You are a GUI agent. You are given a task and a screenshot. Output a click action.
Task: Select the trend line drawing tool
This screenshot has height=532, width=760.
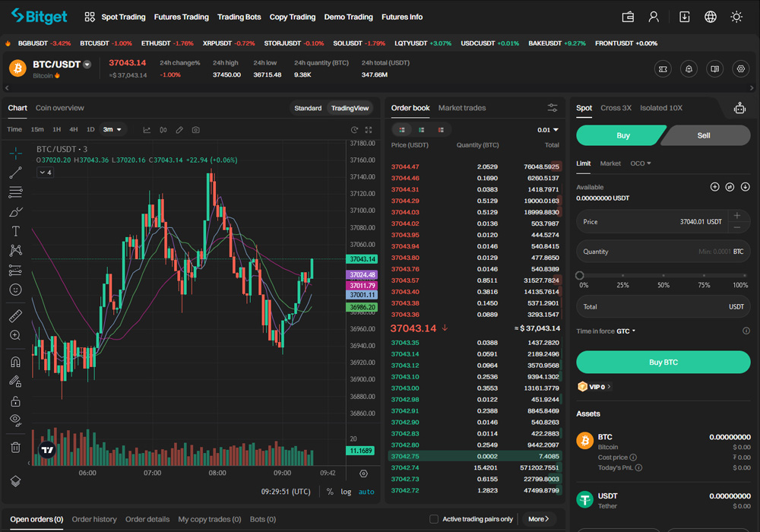tap(15, 173)
